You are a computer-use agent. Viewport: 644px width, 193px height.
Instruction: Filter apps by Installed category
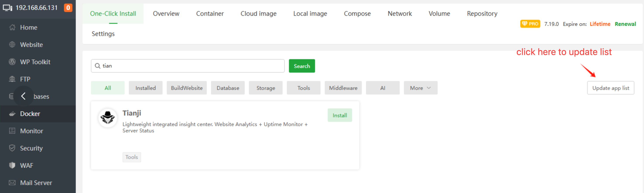point(145,88)
